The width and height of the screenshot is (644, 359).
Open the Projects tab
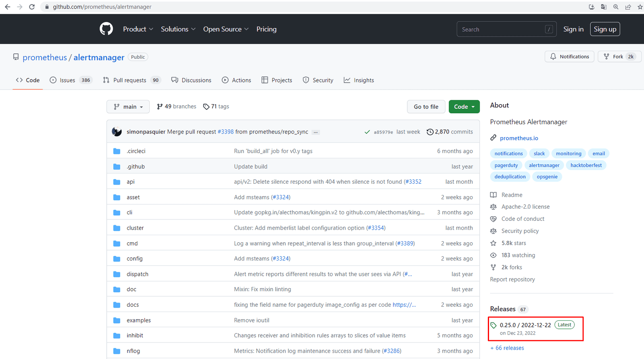click(277, 80)
